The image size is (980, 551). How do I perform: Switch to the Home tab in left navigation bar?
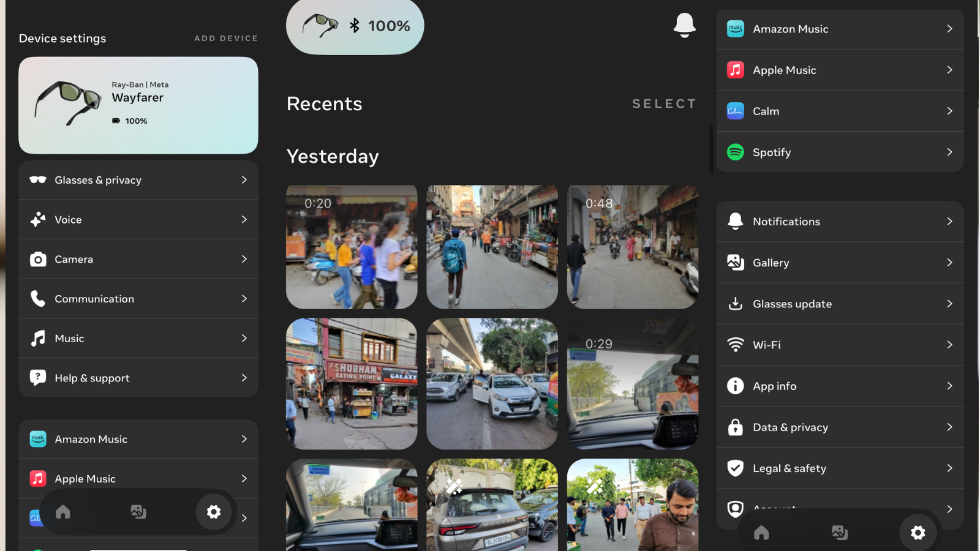(x=63, y=512)
